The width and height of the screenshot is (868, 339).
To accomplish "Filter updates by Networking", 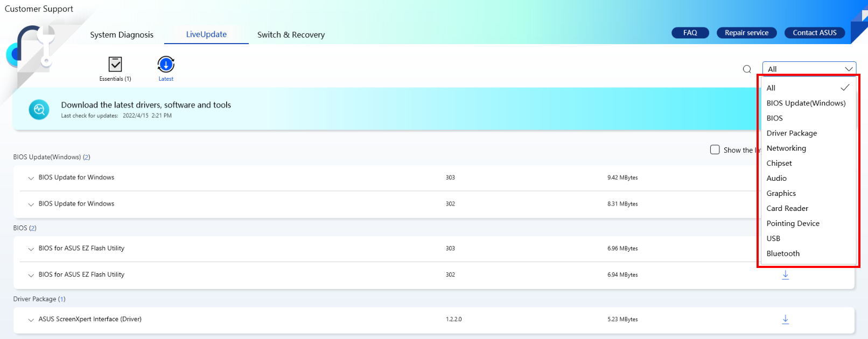I will point(808,148).
